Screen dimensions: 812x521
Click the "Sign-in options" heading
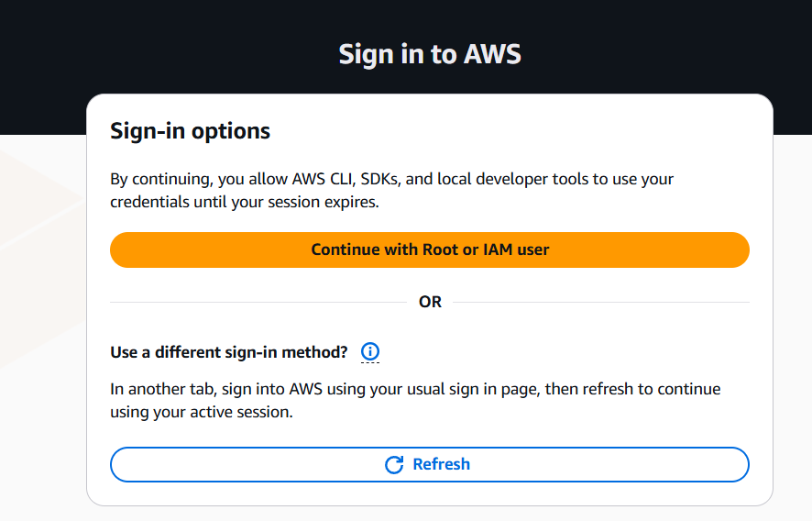point(190,131)
